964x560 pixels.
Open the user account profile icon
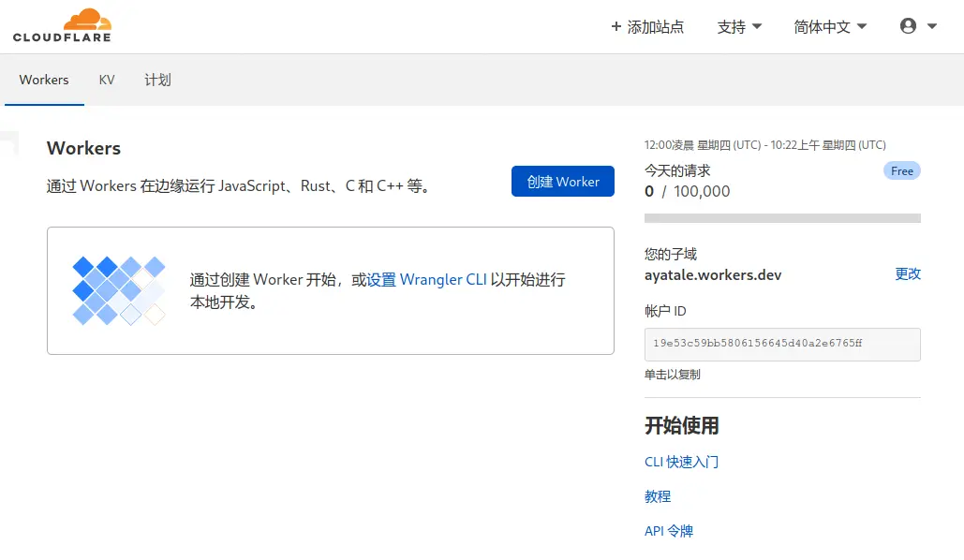tap(908, 26)
